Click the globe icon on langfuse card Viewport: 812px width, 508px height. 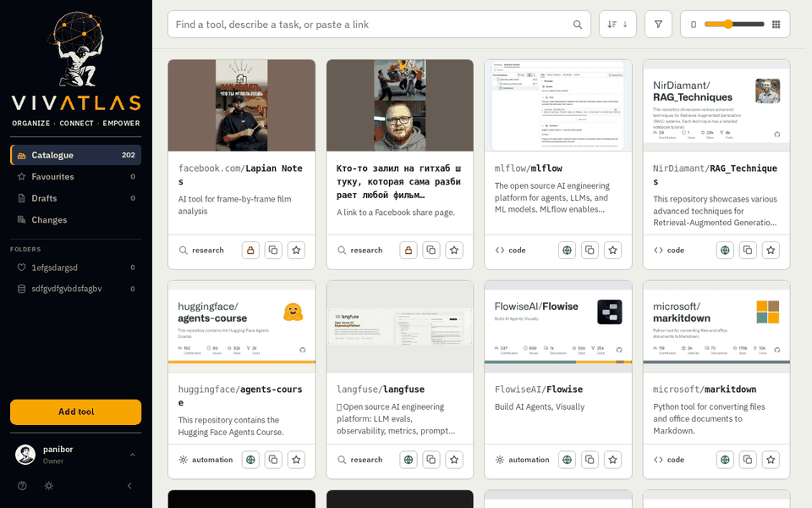(409, 459)
